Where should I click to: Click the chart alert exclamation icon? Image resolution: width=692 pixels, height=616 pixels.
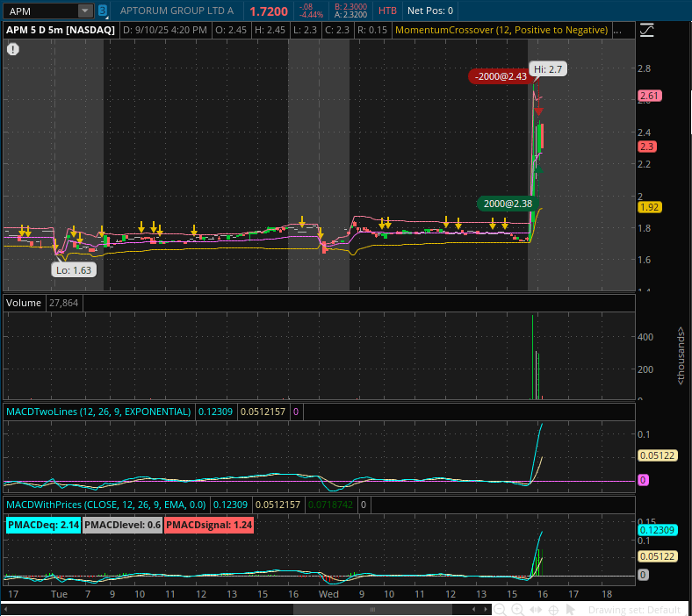[13, 49]
